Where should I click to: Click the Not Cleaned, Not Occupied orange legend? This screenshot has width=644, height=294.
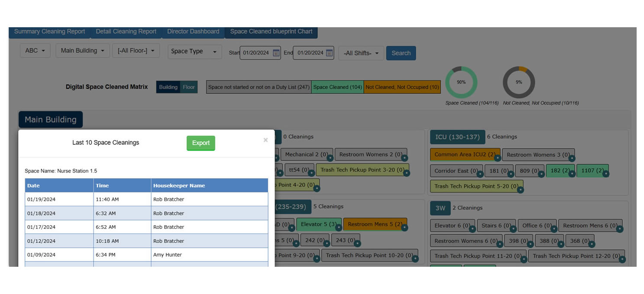[x=402, y=87]
